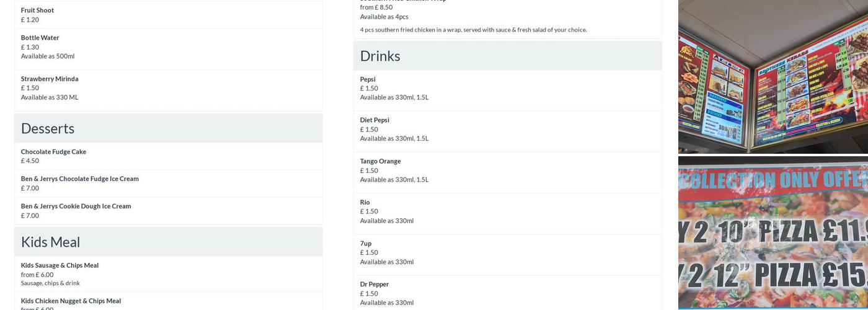The height and width of the screenshot is (310, 868).
Task: Select the Pepsi drink item
Action: click(507, 91)
